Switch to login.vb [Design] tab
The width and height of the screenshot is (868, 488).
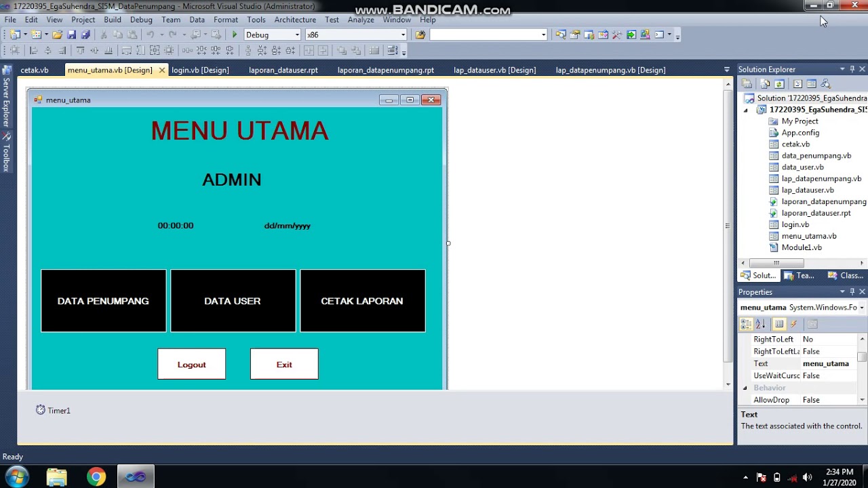coord(200,70)
